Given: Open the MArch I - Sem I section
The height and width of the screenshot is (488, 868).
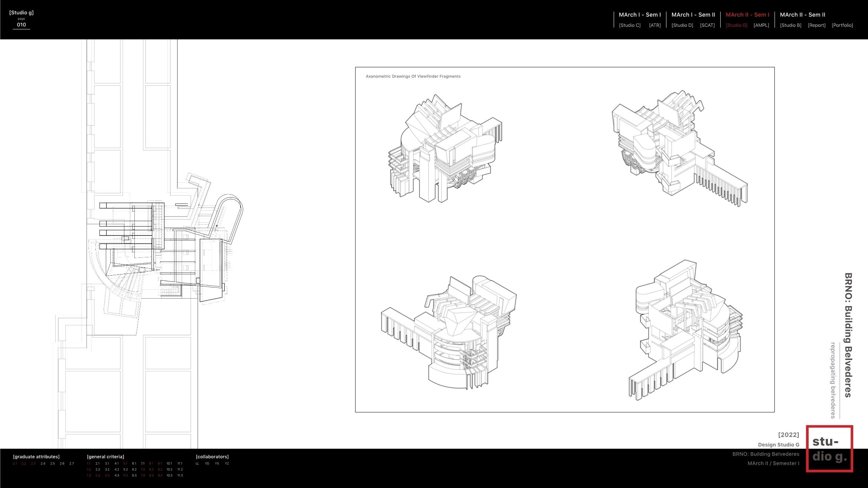Looking at the screenshot, I should pos(640,15).
